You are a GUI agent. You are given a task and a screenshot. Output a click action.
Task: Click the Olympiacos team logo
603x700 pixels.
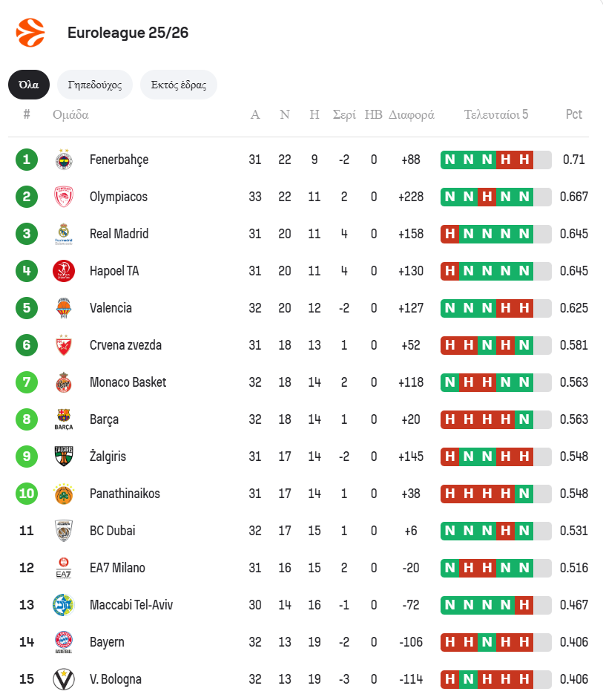[64, 197]
